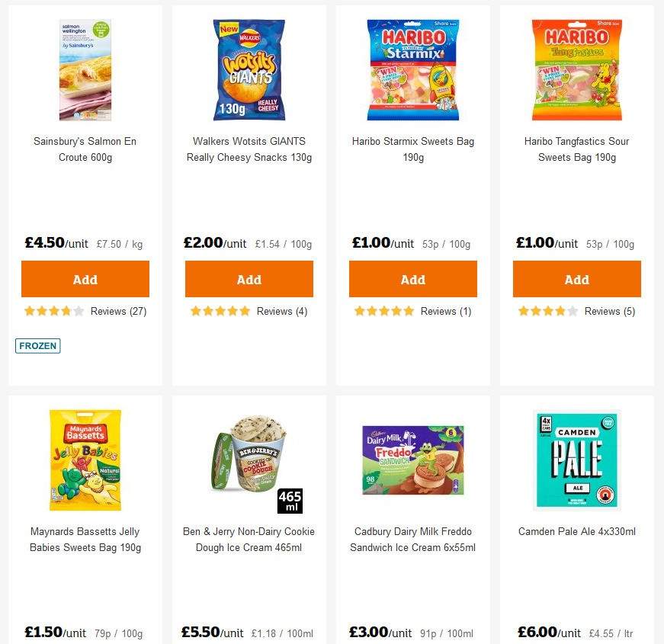Click the FROZEN label tag
This screenshot has width=664, height=644.
37,345
